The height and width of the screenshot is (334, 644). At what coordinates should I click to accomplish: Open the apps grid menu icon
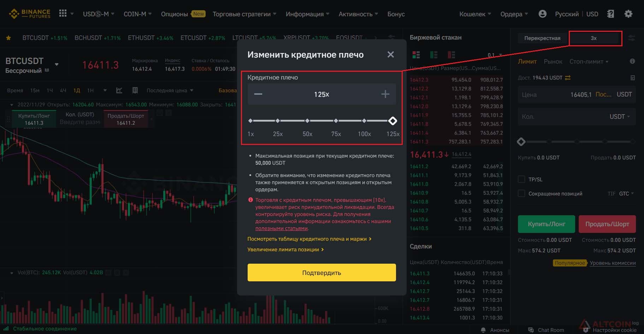pyautogui.click(x=63, y=13)
